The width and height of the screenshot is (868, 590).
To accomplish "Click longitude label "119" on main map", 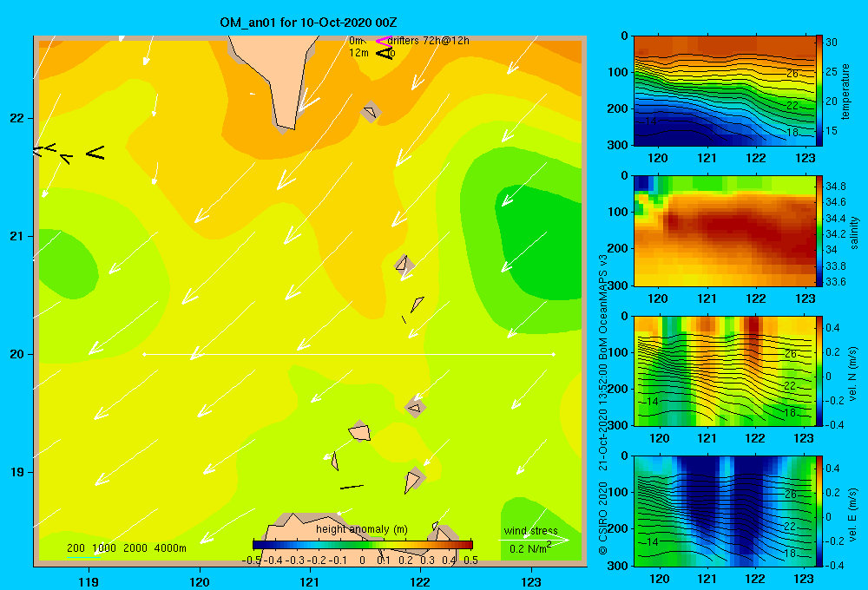I will (x=89, y=581).
